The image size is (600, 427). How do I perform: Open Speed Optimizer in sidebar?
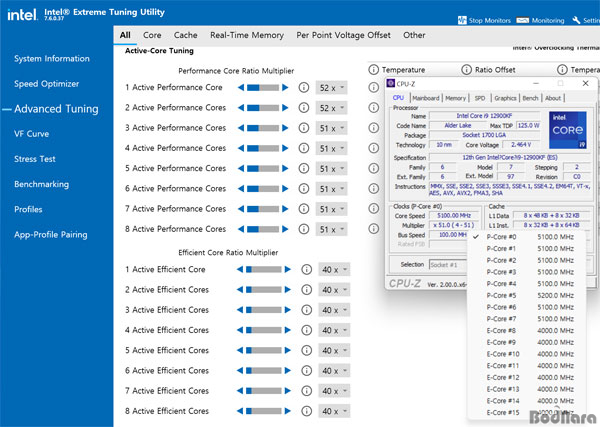pyautogui.click(x=46, y=84)
